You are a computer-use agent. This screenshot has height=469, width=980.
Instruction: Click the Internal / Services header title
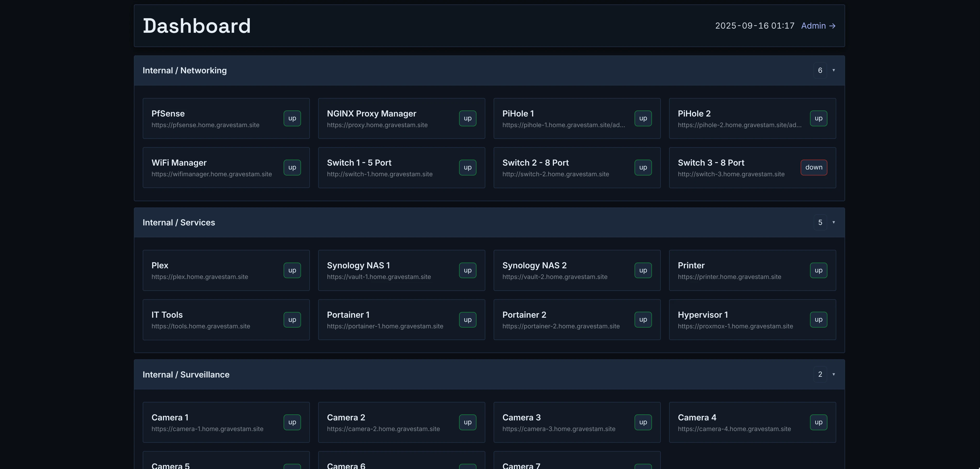pos(178,223)
